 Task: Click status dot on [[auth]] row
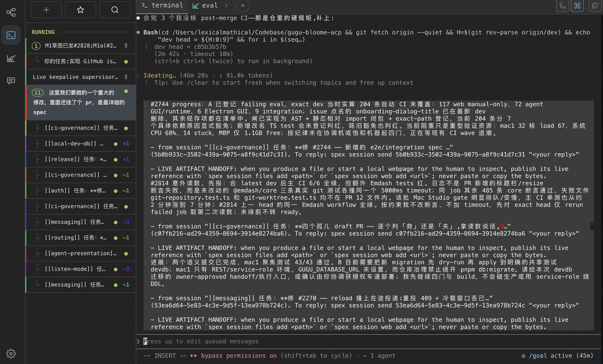point(116,191)
